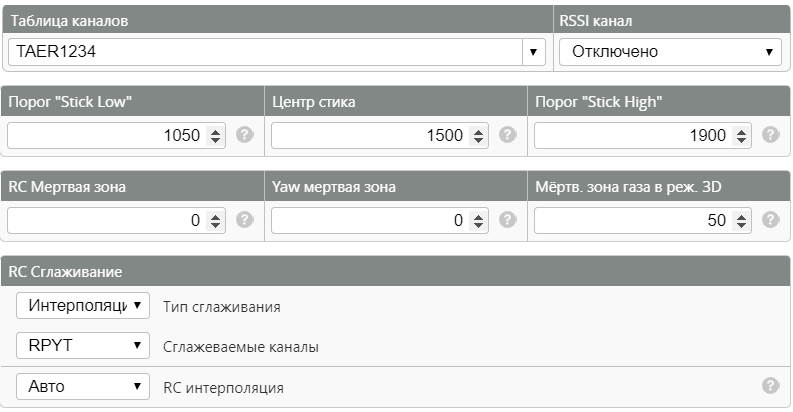
Task: Open help icon for Центр стика
Action: (x=508, y=135)
